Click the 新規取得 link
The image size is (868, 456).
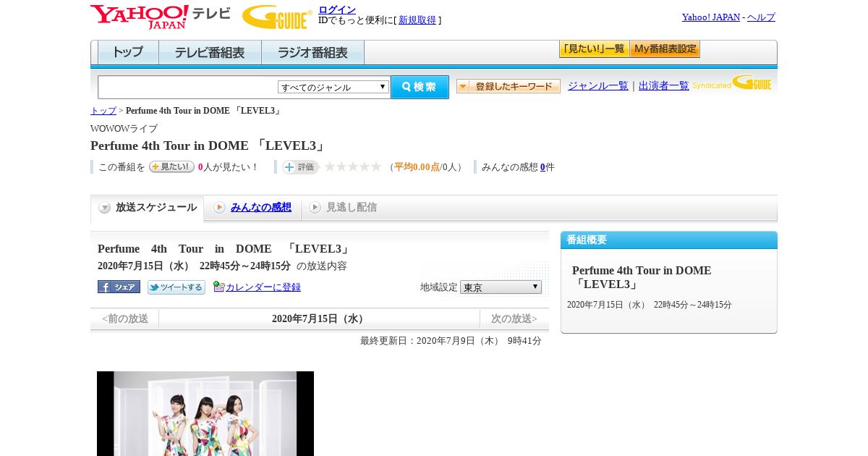click(417, 20)
